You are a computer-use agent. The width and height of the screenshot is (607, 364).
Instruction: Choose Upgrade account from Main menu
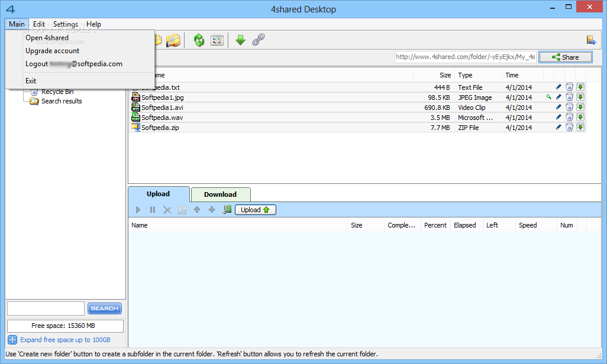52,51
